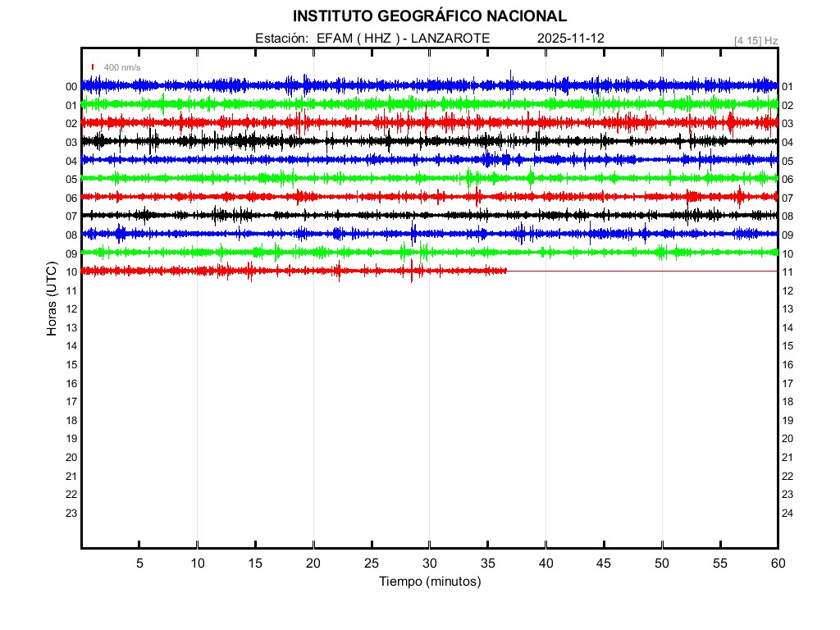Click the hour label 00 on the left axis
This screenshot has height=630, width=840.
(x=71, y=87)
